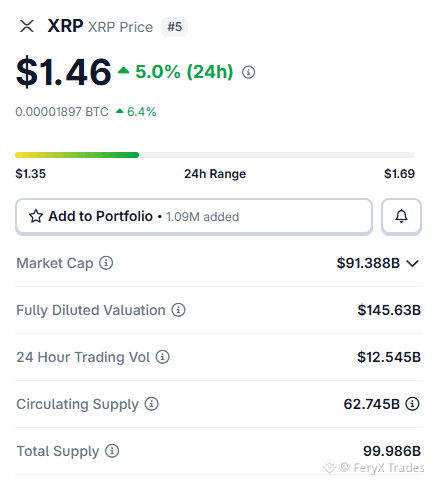This screenshot has width=432, height=483.
Task: Open the price alert bell icon
Action: click(x=401, y=216)
